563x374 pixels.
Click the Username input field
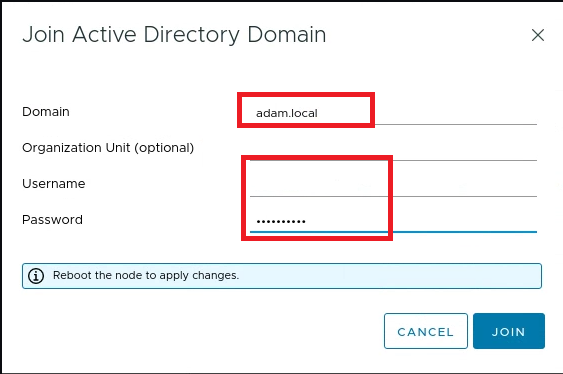(393, 185)
